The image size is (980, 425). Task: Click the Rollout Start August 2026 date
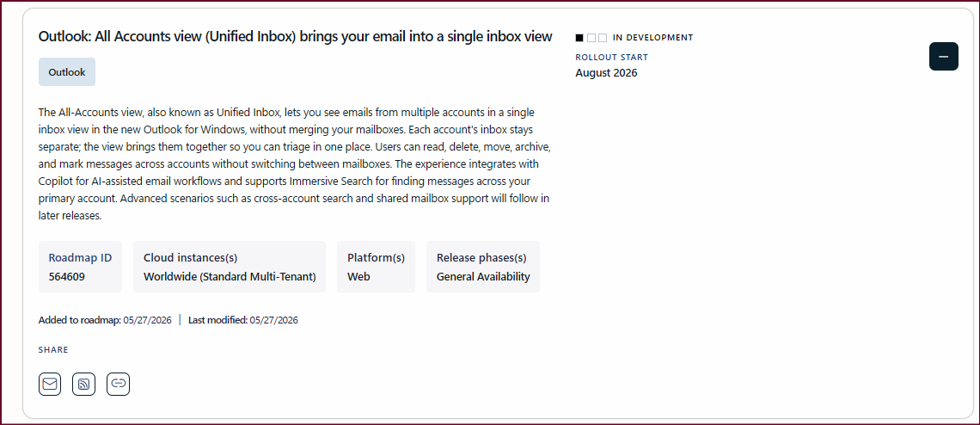click(x=606, y=72)
